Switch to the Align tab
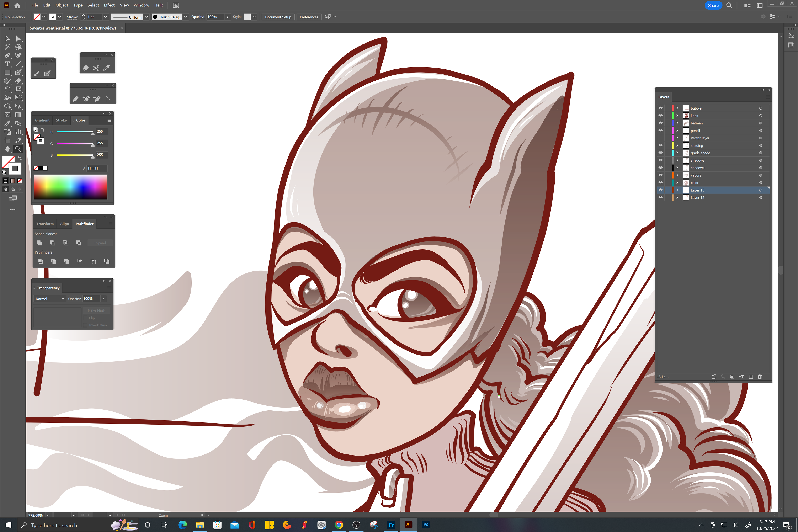 coord(64,224)
